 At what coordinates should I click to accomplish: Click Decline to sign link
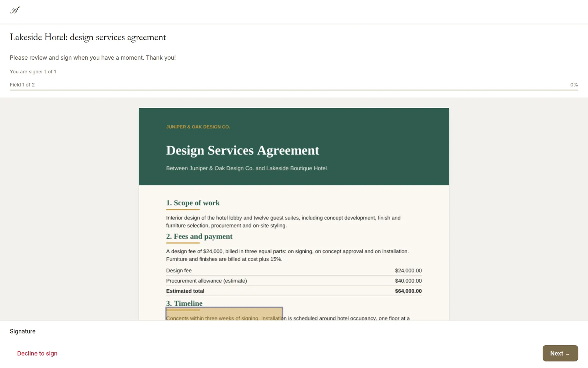coord(37,353)
